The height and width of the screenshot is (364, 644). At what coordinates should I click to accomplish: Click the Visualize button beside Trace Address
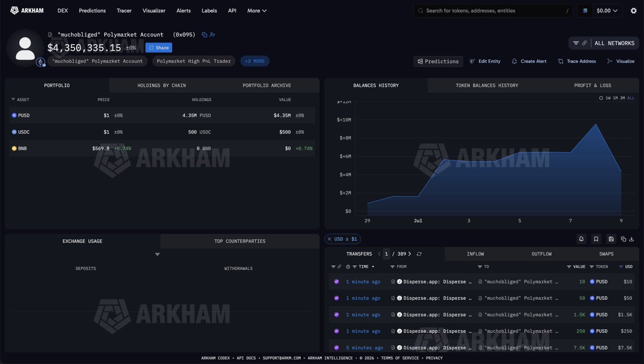click(x=621, y=61)
